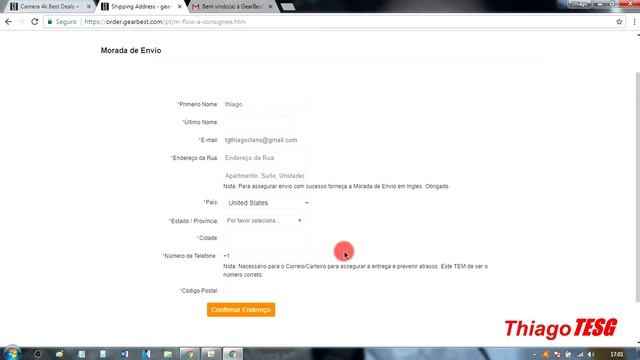
Task: Open the yellow folder taskbar icon
Action: point(168,354)
